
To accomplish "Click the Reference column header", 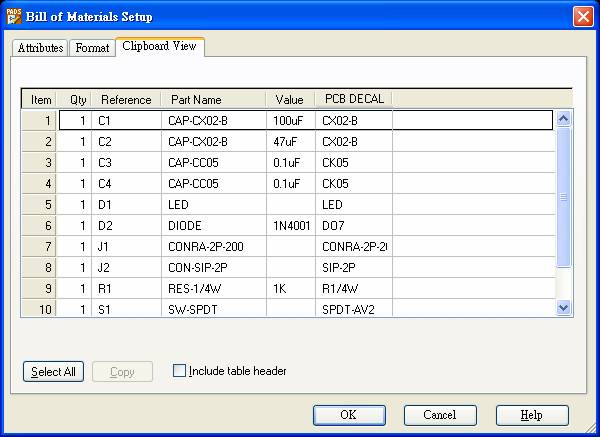I will click(x=126, y=99).
